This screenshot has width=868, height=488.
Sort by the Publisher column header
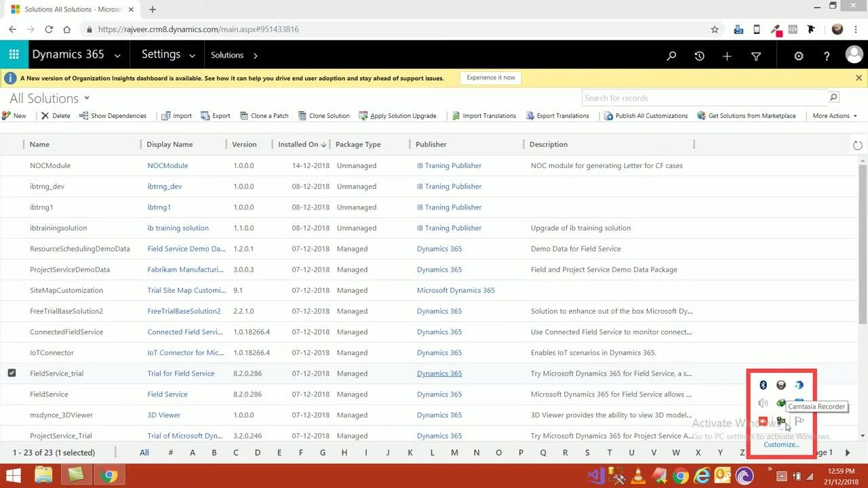tap(431, 144)
